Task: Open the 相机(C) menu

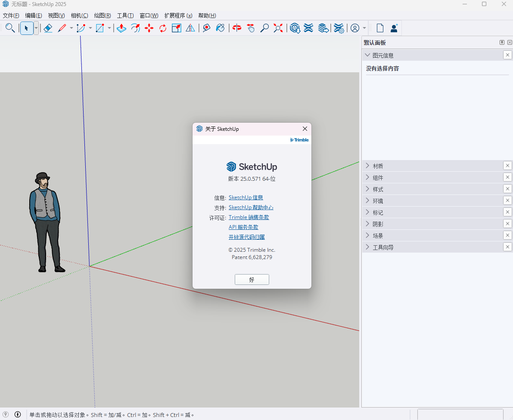Action: (x=79, y=15)
